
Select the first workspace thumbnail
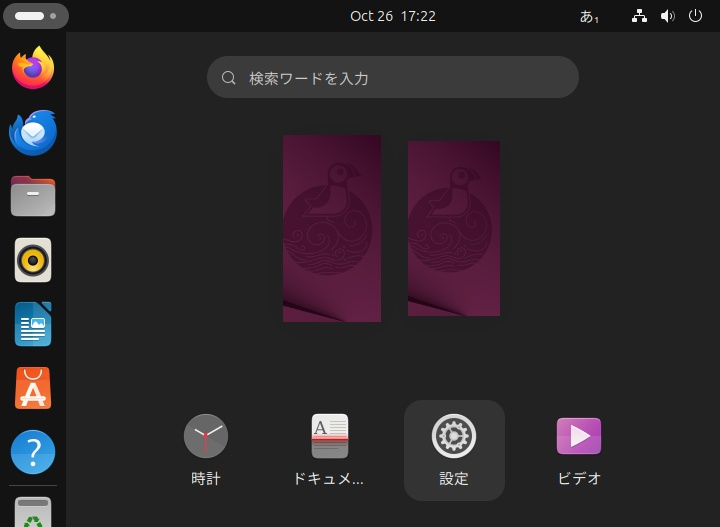click(x=332, y=228)
